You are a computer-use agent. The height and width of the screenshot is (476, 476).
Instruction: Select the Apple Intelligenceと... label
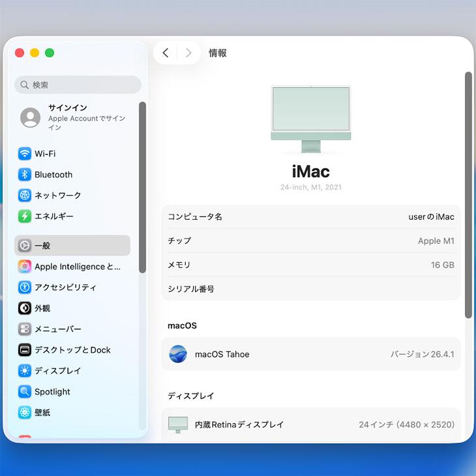pos(78,267)
